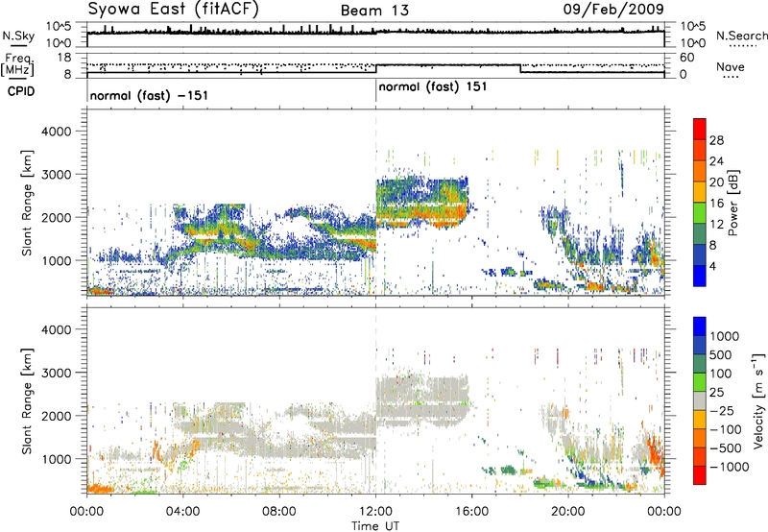Click the "18" frequency tick label
Image resolution: width=768 pixels, height=532 pixels.
click(x=64, y=58)
